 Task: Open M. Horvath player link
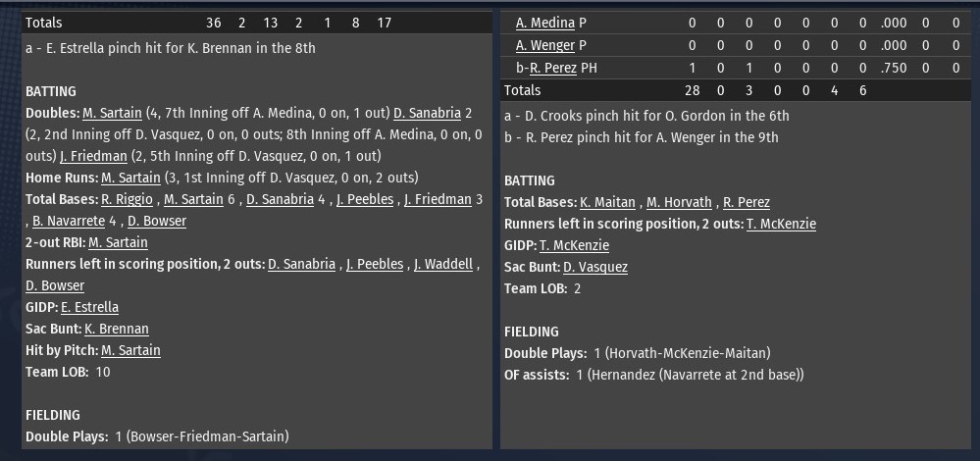pos(680,202)
